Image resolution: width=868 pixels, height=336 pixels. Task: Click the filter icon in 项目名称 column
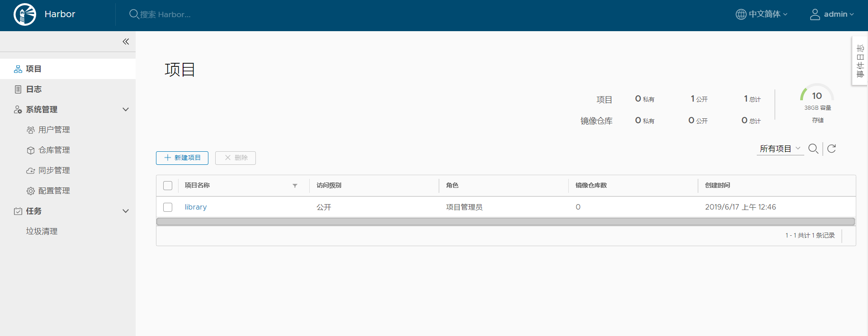coord(295,186)
